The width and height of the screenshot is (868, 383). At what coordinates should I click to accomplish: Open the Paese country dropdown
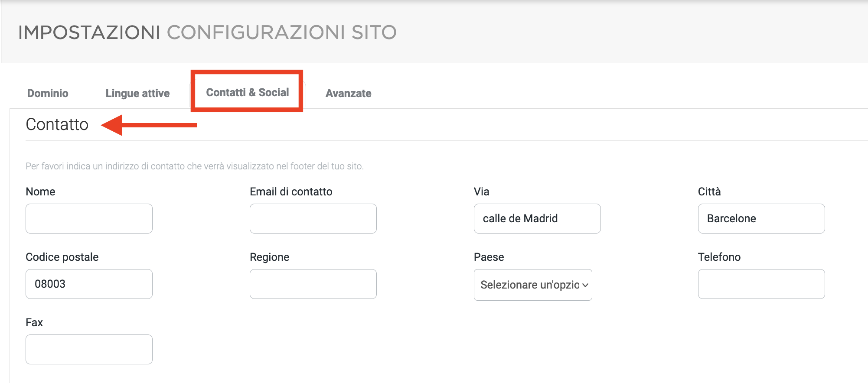tap(533, 285)
